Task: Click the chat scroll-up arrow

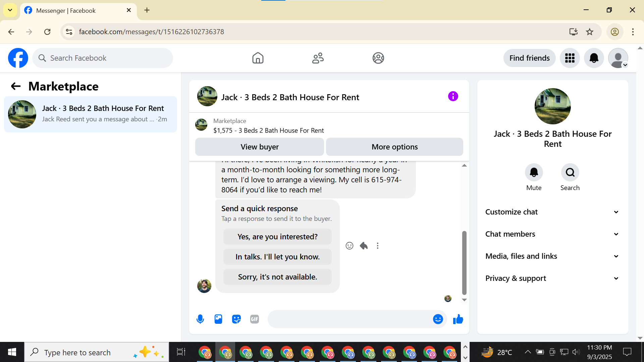Action: (x=464, y=165)
